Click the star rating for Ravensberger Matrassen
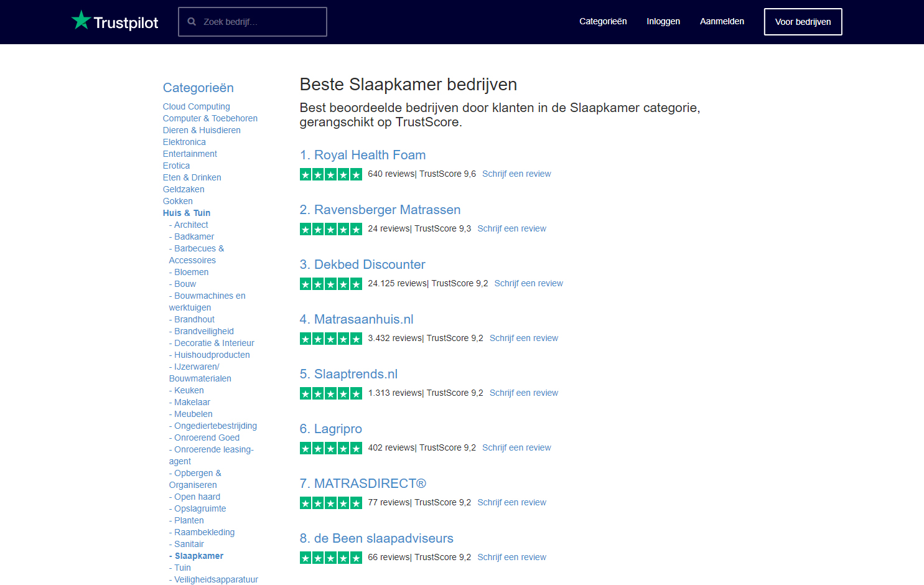This screenshot has width=924, height=585. [331, 229]
